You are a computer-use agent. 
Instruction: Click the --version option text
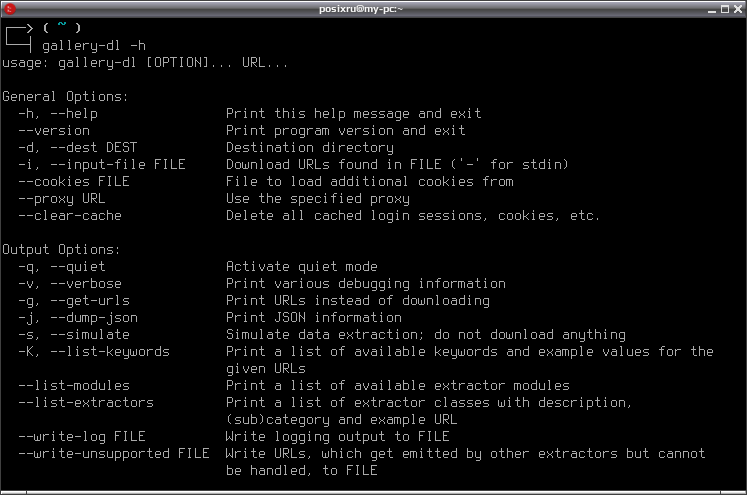point(54,131)
